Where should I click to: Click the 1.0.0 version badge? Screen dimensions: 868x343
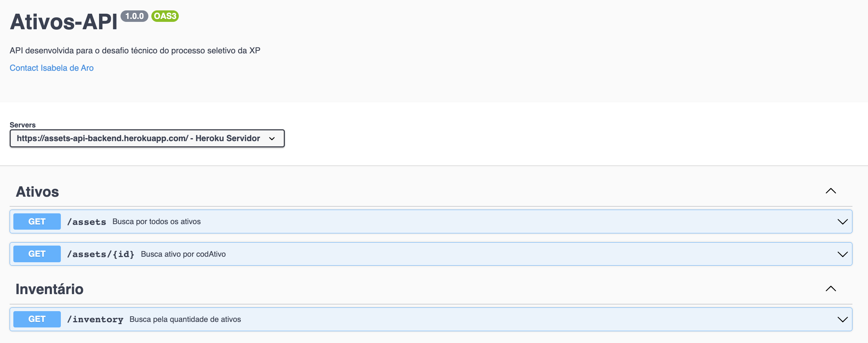pyautogui.click(x=135, y=16)
